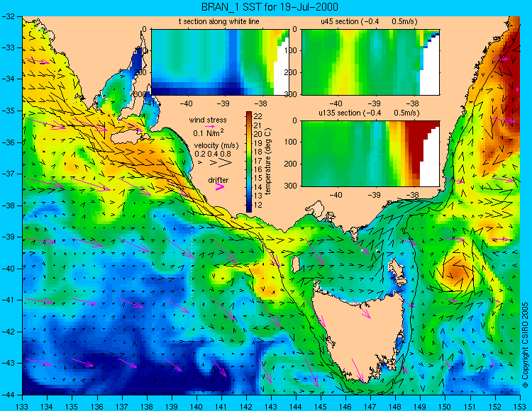Screen dimensions: 532x411
Task: Click main map latitude axis label -36
Action: tap(8, 142)
